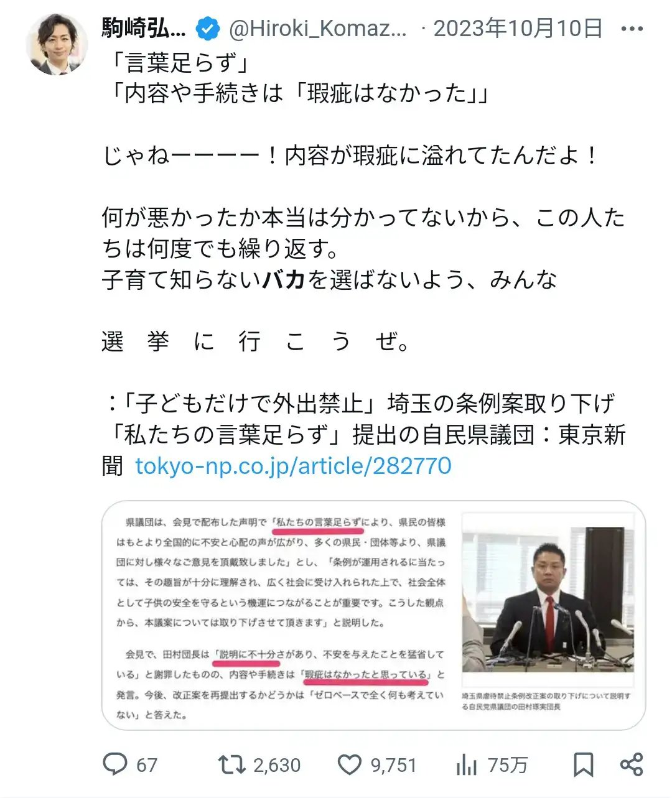Open the view analytics bar chart icon
Screen dimensions: 672x798
[466, 764]
